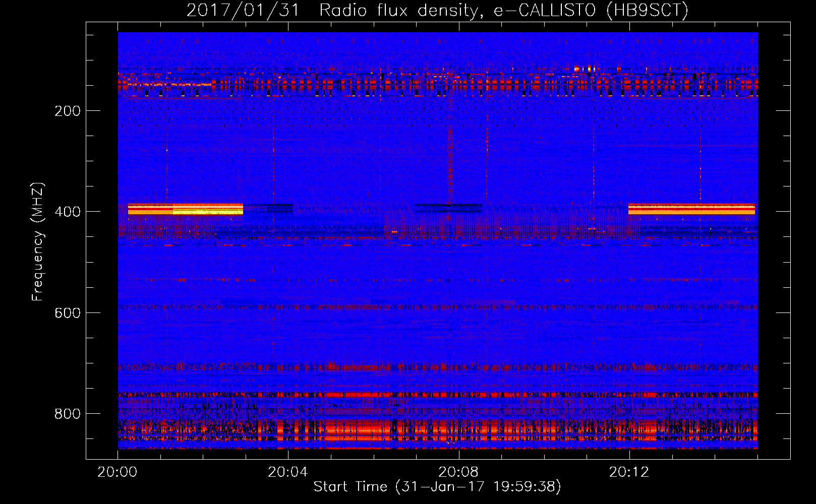
Task: Click the "Start Time (31-Jan-17 19:59:38)" x-axis label
Action: 437,486
